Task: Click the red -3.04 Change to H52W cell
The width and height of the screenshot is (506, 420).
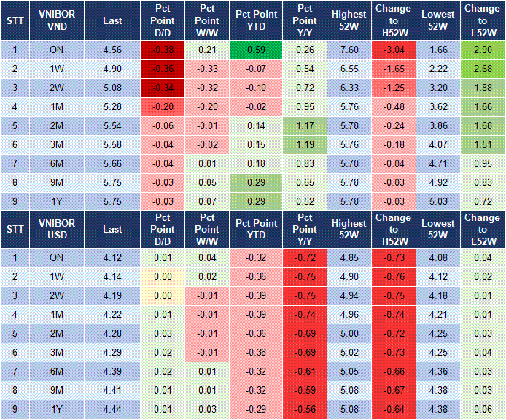Action: [x=394, y=50]
